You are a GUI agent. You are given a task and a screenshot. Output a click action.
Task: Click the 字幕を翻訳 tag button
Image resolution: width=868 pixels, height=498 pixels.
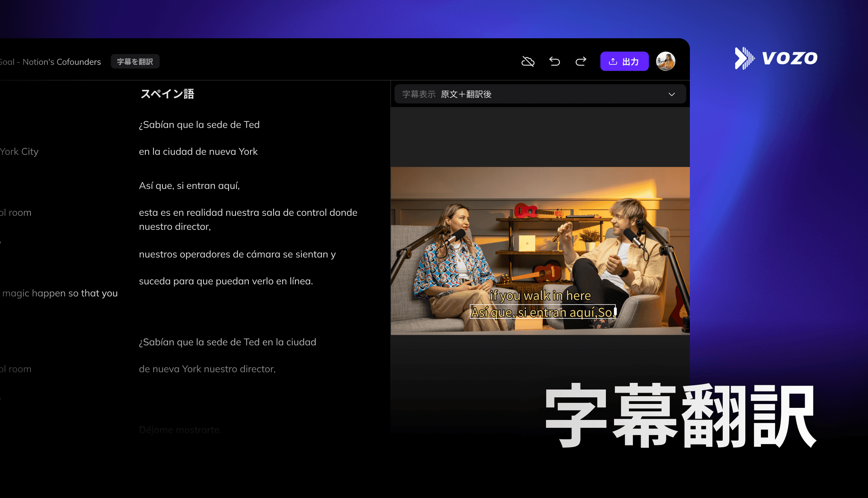coord(135,62)
